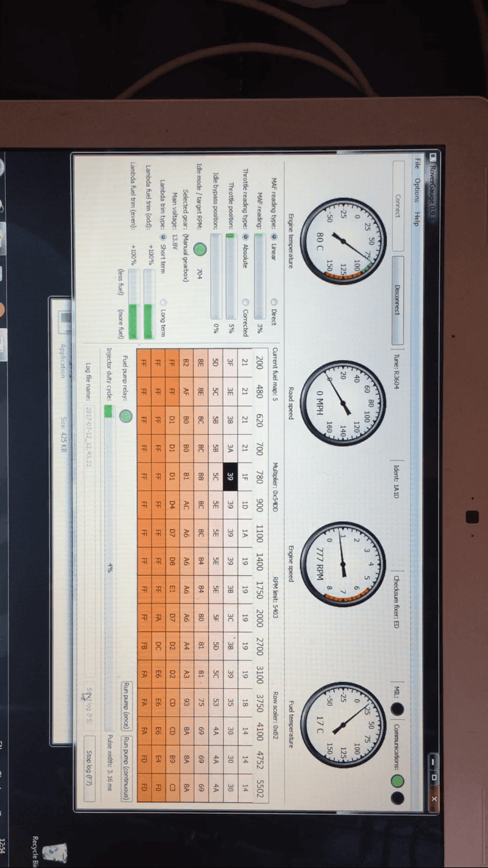Select Absolute throttle reading type
Viewport: 488px width, 868px height.
click(245, 237)
